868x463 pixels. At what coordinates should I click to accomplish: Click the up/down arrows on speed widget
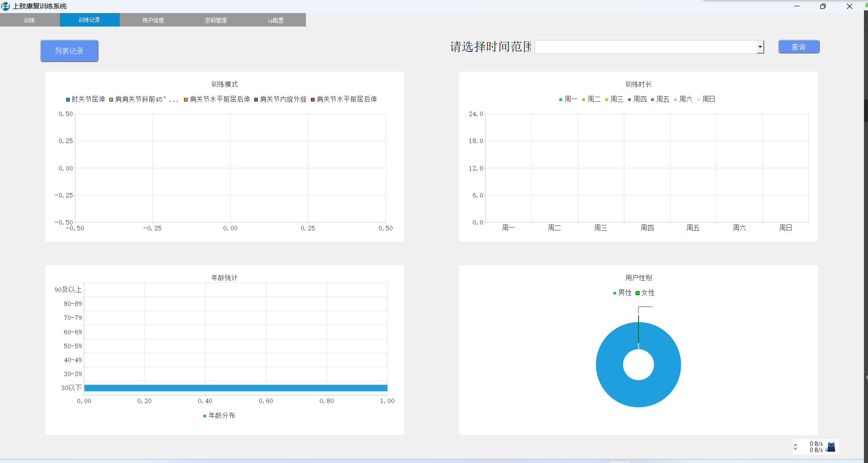(796, 447)
